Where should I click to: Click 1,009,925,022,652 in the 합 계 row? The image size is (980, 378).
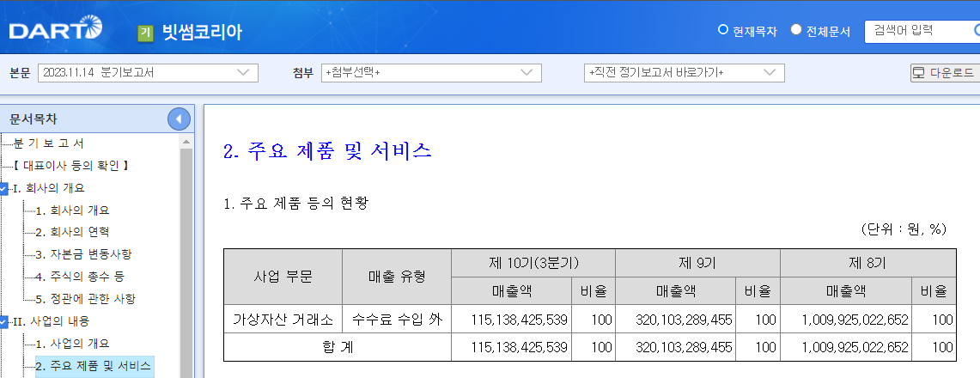(855, 347)
